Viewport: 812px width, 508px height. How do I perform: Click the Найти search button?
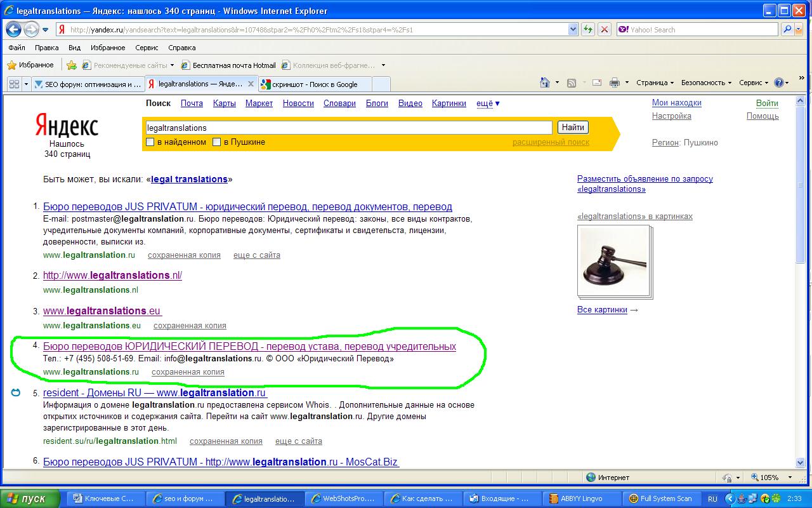[x=573, y=128]
